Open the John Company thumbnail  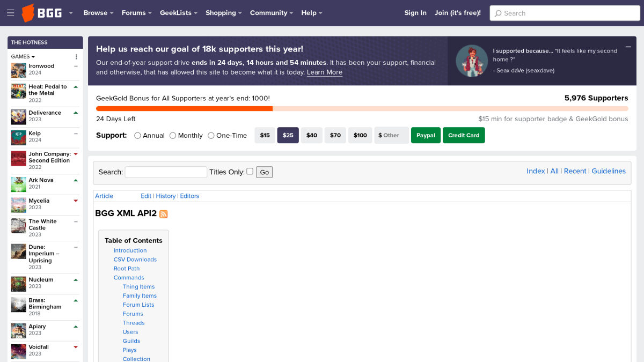(x=19, y=159)
